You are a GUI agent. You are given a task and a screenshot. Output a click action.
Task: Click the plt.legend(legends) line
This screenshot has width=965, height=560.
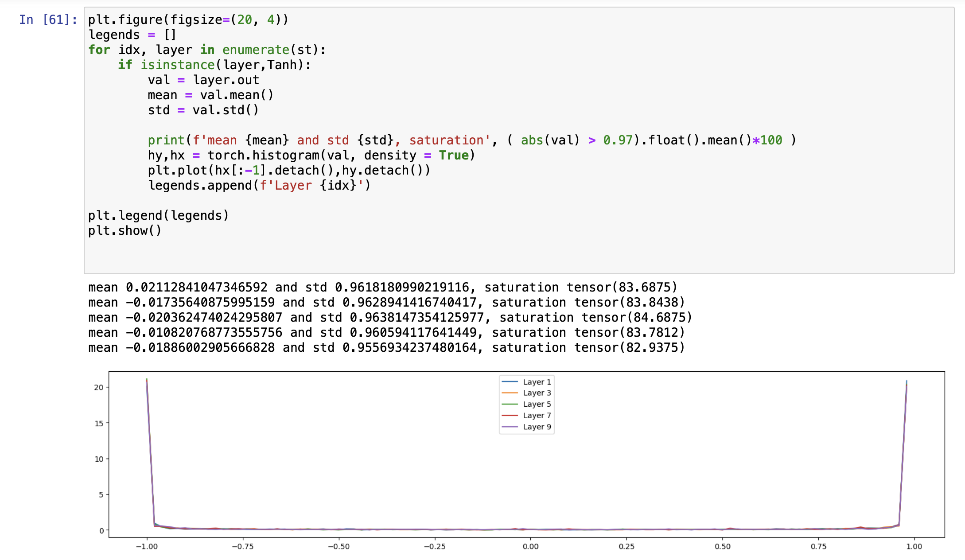pyautogui.click(x=158, y=215)
